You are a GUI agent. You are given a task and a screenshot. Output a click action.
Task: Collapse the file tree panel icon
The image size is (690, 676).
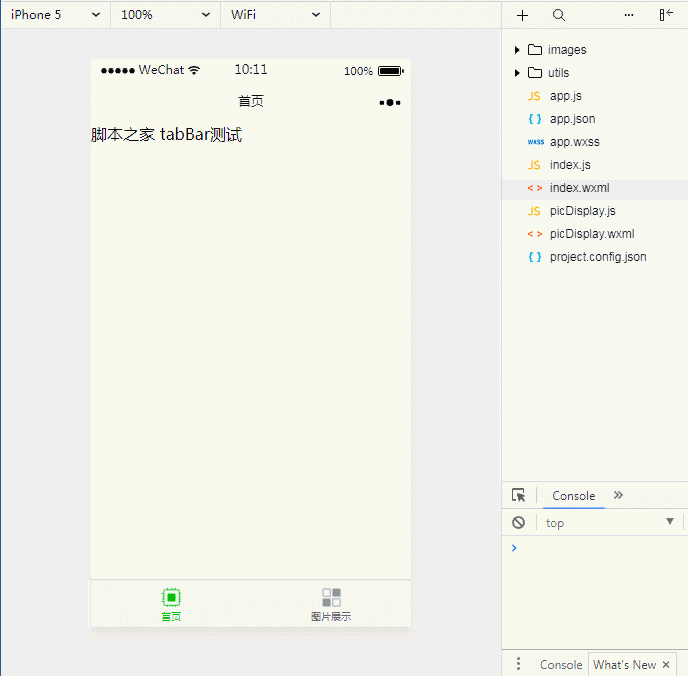pyautogui.click(x=666, y=15)
